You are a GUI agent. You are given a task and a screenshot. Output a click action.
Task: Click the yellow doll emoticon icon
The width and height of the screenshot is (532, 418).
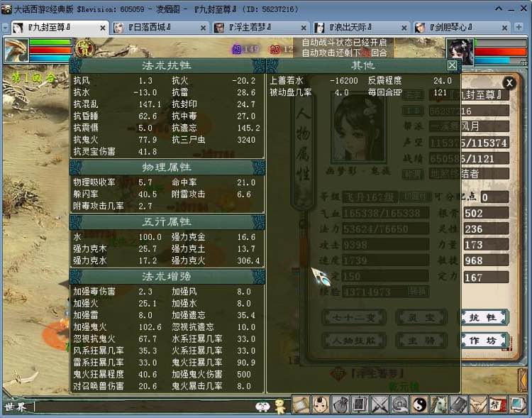(280, 406)
